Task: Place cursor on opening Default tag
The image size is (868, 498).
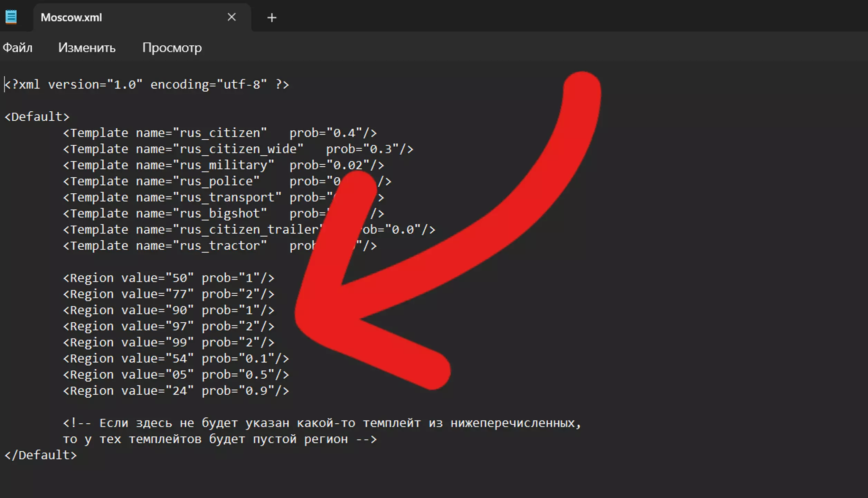Action: click(37, 117)
